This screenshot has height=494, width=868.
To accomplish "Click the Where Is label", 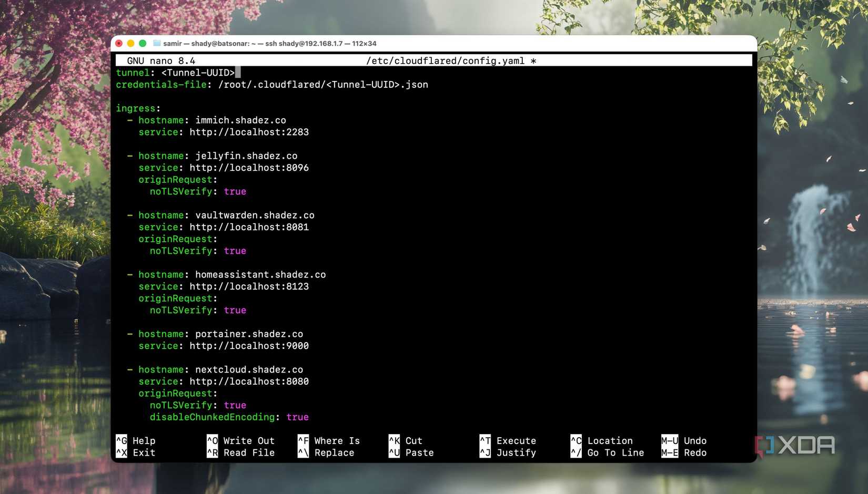I will click(x=337, y=440).
